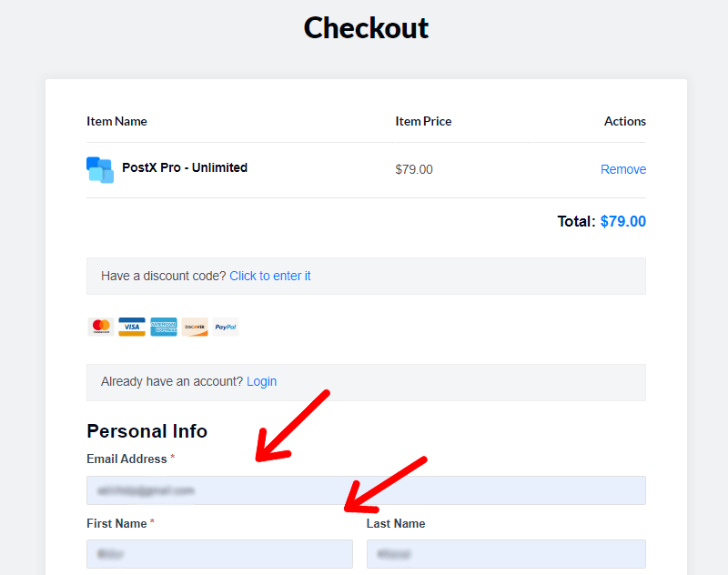Remove PostX Pro - Unlimited from cart
Image resolution: width=728 pixels, height=575 pixels.
[x=623, y=169]
